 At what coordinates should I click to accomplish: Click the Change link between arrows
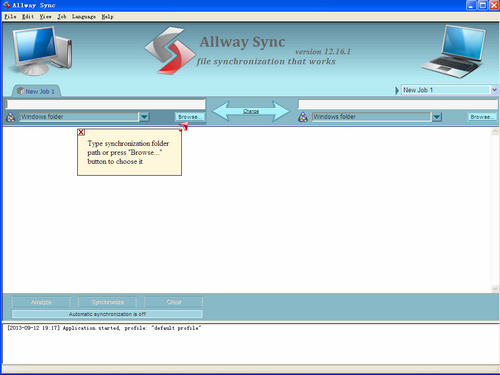click(251, 111)
